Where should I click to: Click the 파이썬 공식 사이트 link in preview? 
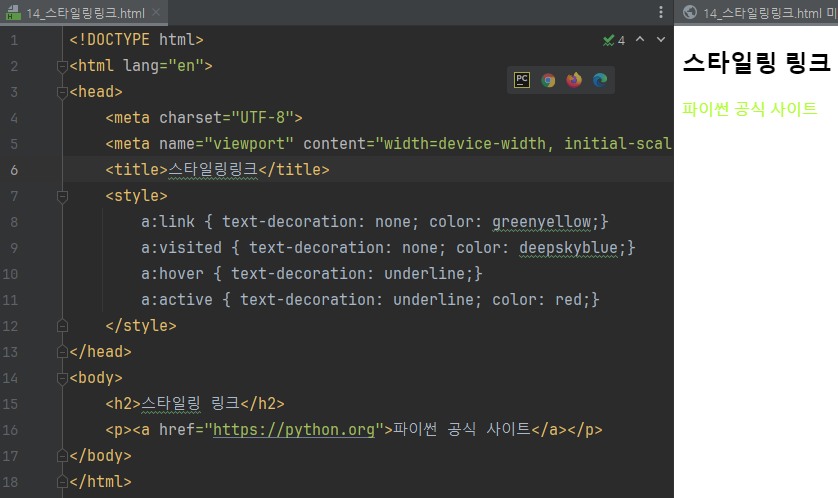[x=749, y=109]
